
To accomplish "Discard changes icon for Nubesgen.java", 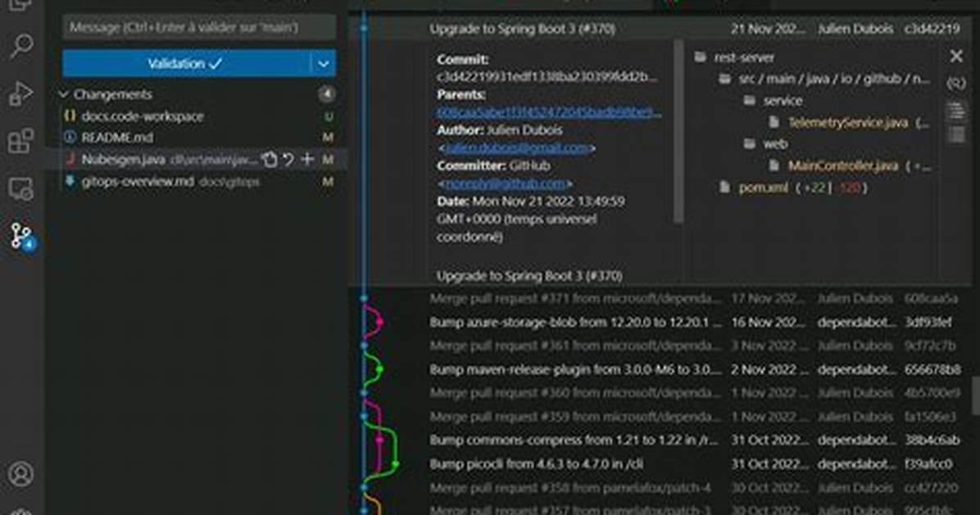I will [288, 160].
